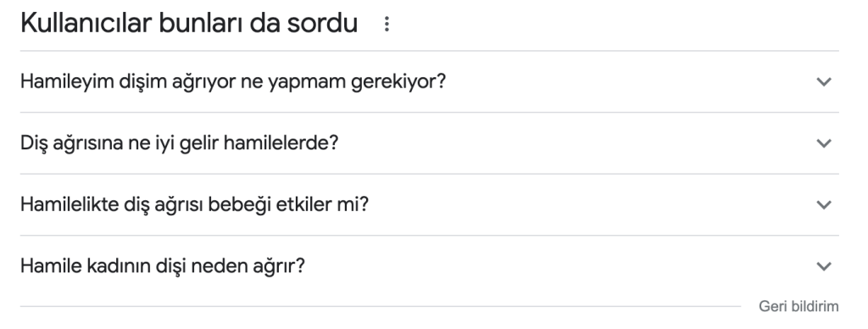Click chevron beside 'Hamile kadının dişi neden ağrır?'

click(x=824, y=266)
